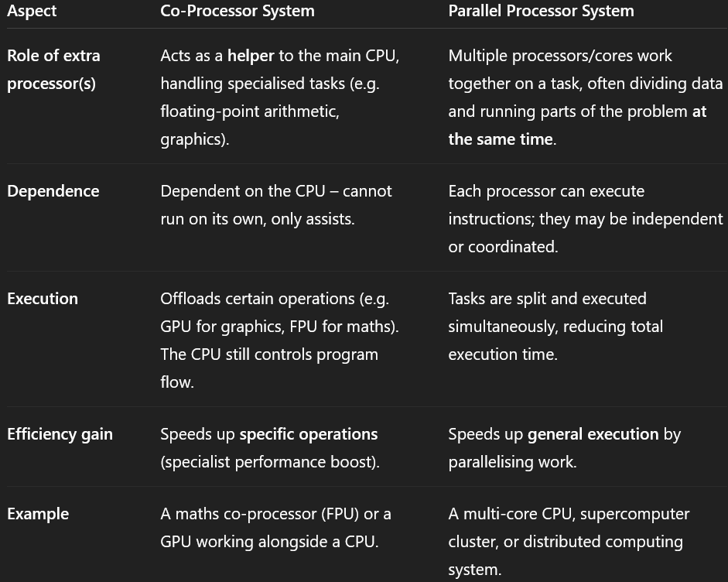Screen dimensions: 728x582
Task: Click the bold phrase "the same time"
Action: click(x=501, y=139)
